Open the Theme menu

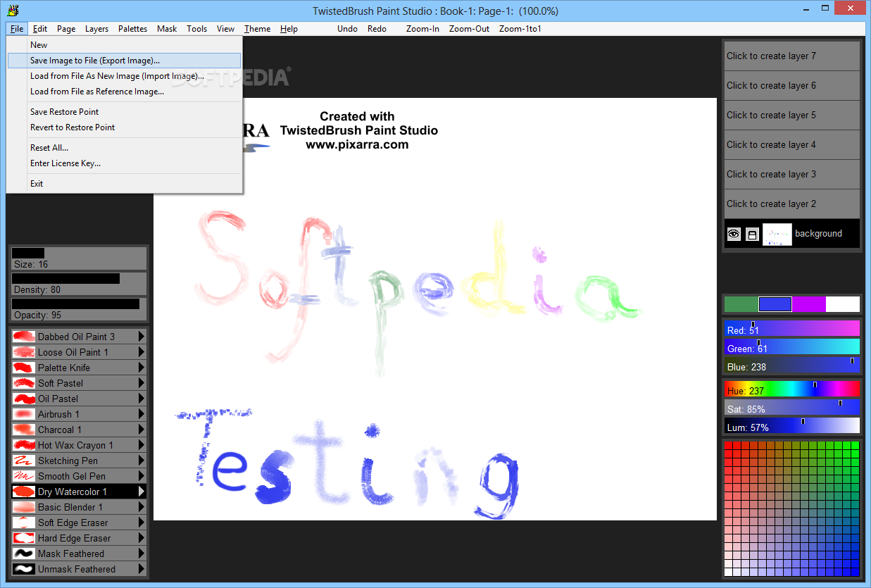coord(258,29)
